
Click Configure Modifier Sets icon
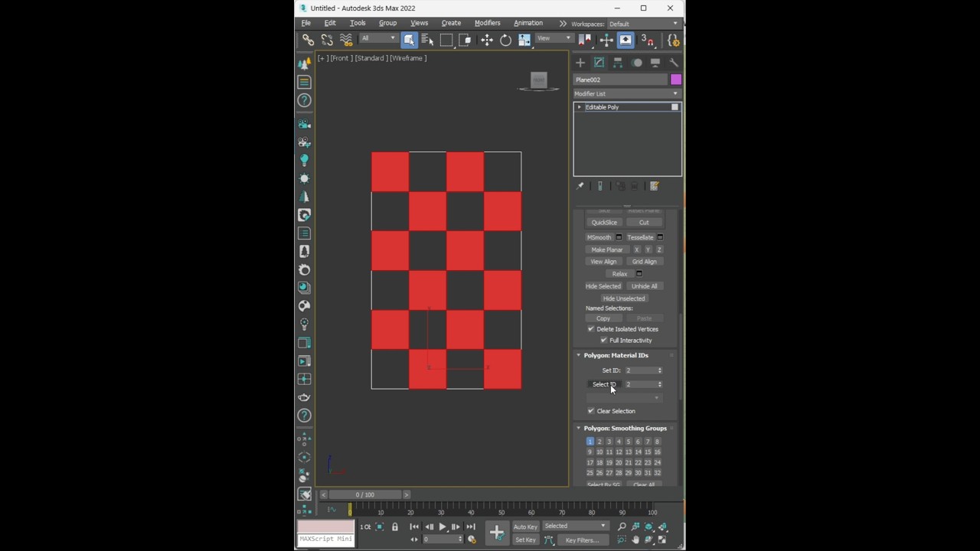point(655,186)
